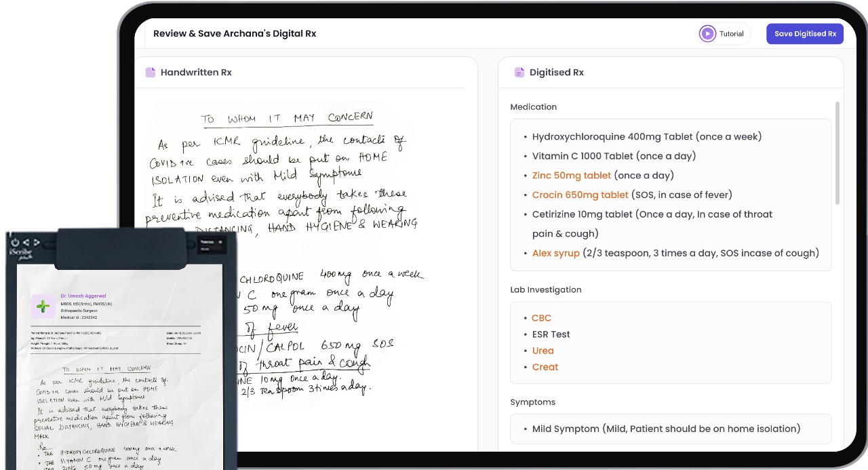Click the green cross clinic logo
The width and height of the screenshot is (868, 470).
43,307
